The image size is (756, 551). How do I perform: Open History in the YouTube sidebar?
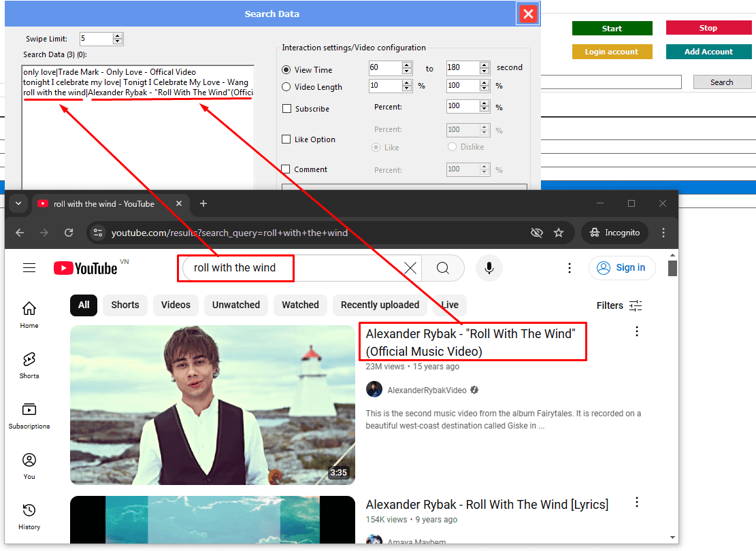(29, 516)
